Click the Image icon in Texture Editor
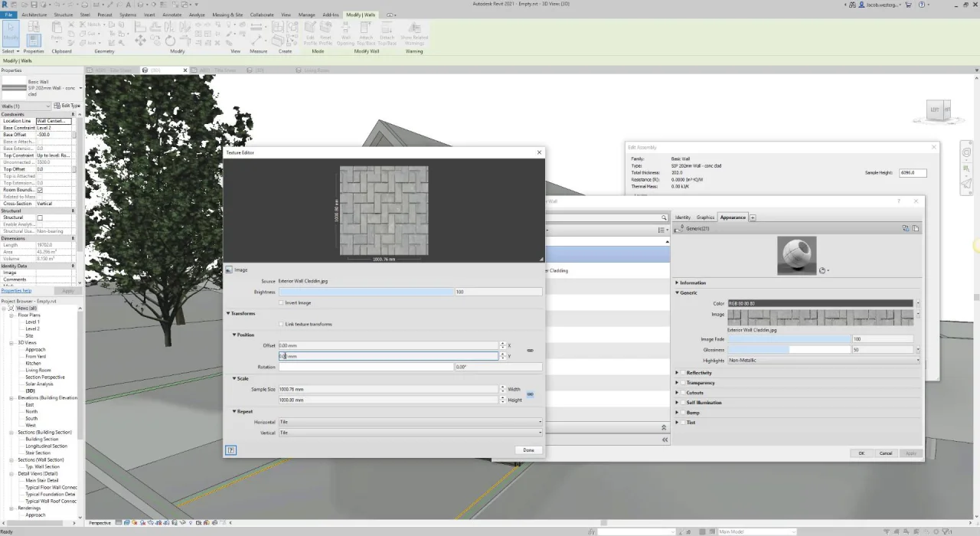 pyautogui.click(x=229, y=270)
